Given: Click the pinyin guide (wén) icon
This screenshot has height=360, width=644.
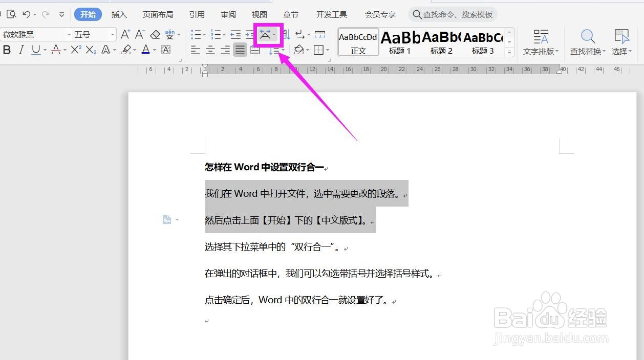Looking at the screenshot, I should pos(169,34).
